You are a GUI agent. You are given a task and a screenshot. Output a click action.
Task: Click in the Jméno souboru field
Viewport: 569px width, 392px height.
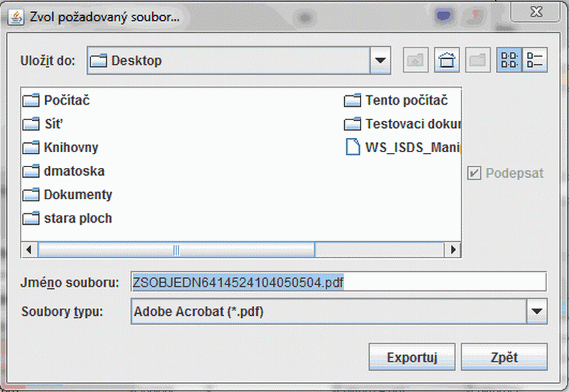point(339,282)
